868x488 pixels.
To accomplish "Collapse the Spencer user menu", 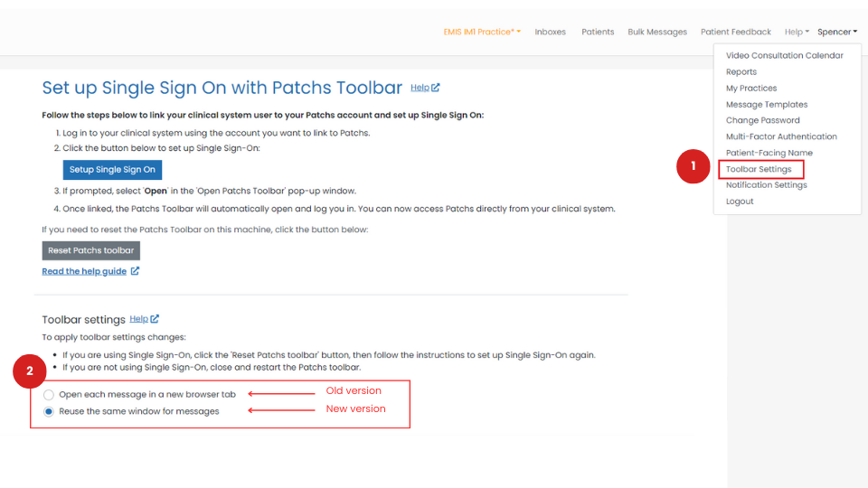I will click(x=837, y=33).
